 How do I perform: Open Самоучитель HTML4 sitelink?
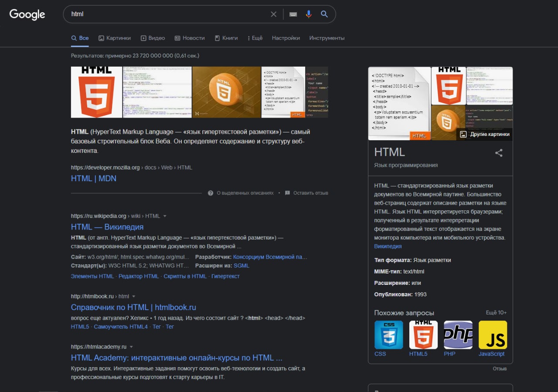(121, 327)
